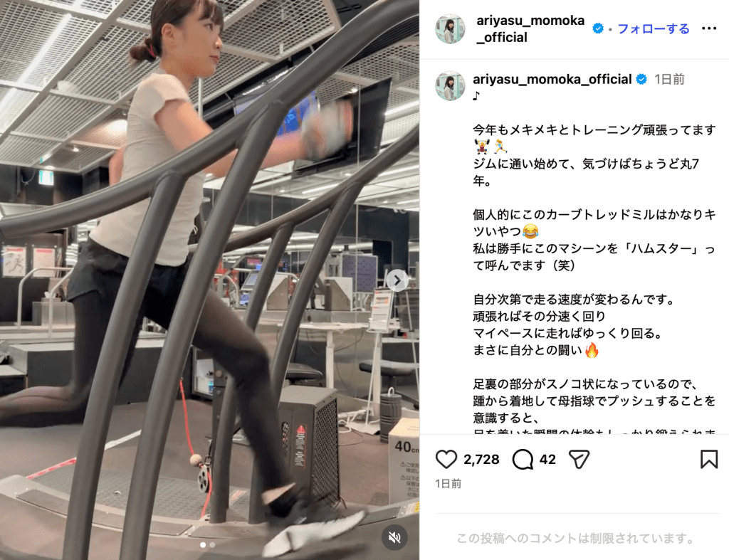Click the verified badge beside caption username

click(x=641, y=80)
